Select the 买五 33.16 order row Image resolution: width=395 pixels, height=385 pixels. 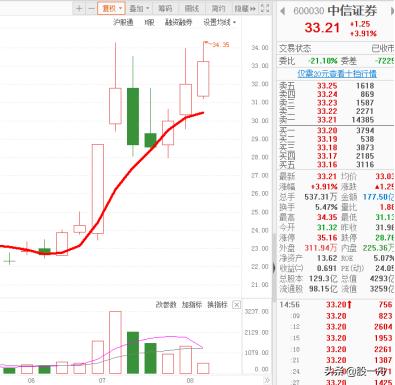coord(336,164)
